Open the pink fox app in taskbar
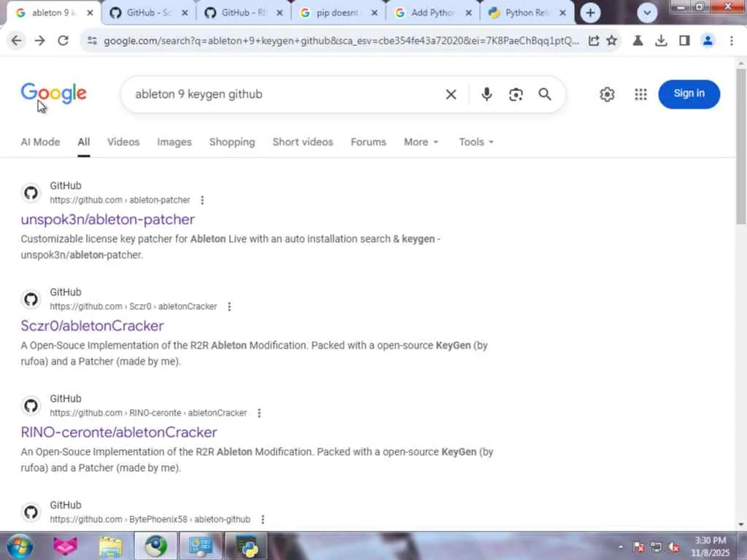This screenshot has height=560, width=747. (65, 546)
